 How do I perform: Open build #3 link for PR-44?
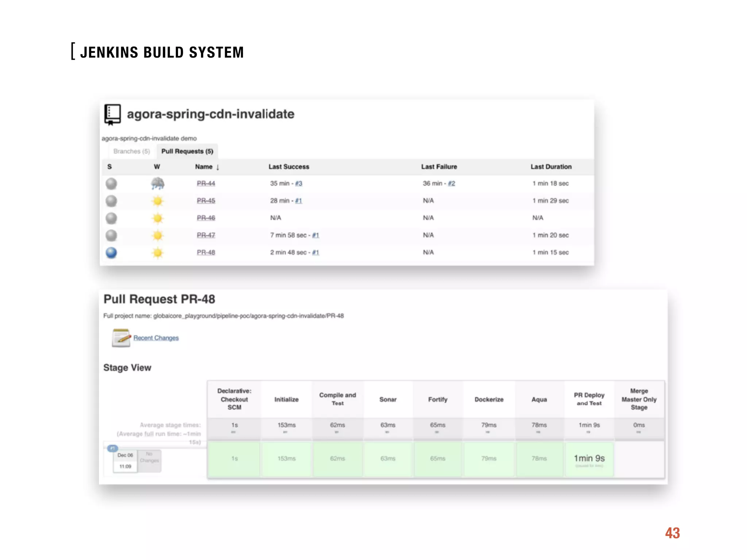click(298, 183)
